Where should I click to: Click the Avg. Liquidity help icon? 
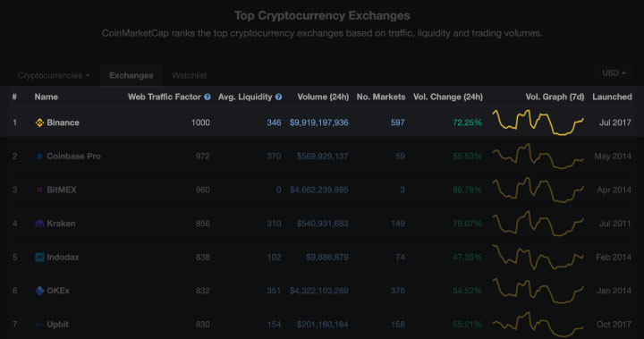pos(278,97)
